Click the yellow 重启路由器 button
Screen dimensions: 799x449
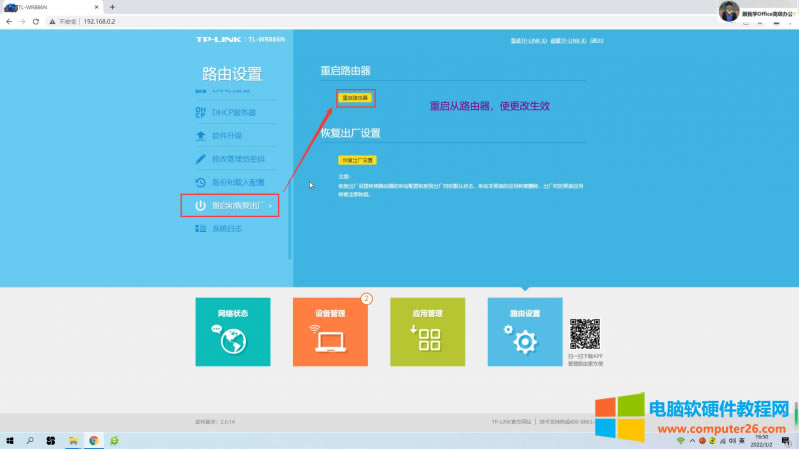355,97
